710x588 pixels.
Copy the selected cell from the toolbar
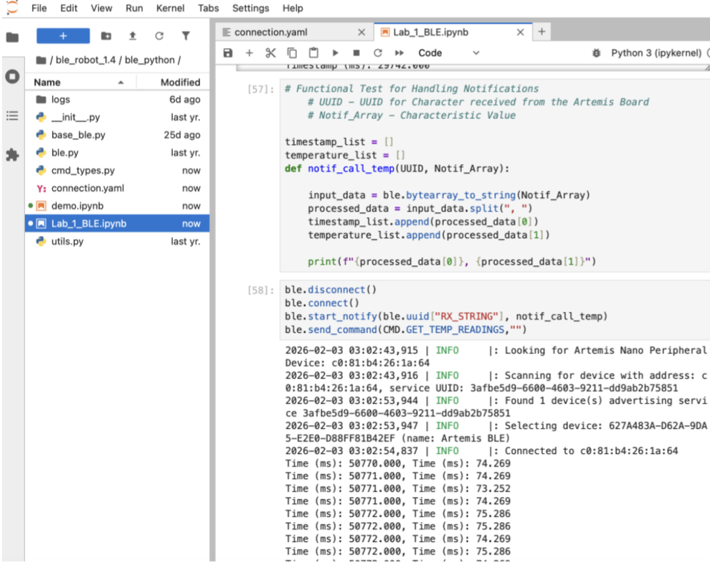[292, 53]
